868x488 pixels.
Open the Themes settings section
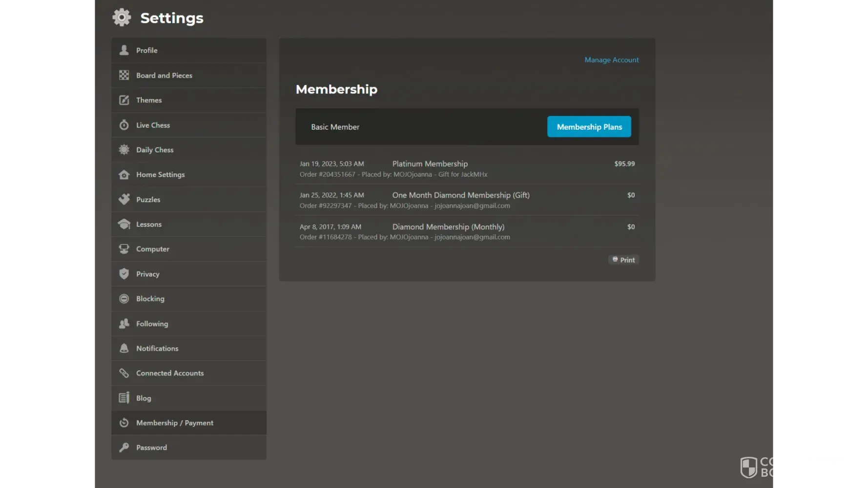[149, 100]
